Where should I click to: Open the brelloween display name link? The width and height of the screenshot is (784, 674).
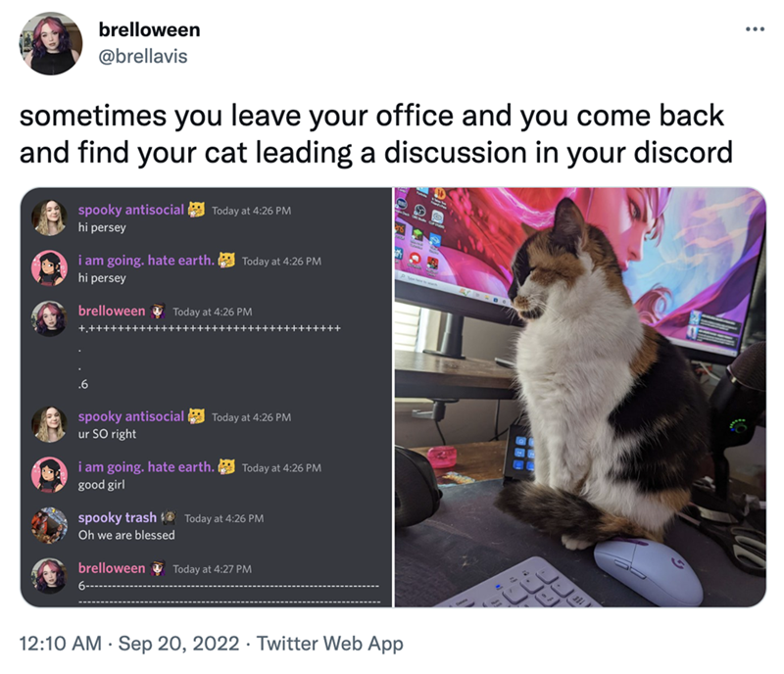(149, 30)
